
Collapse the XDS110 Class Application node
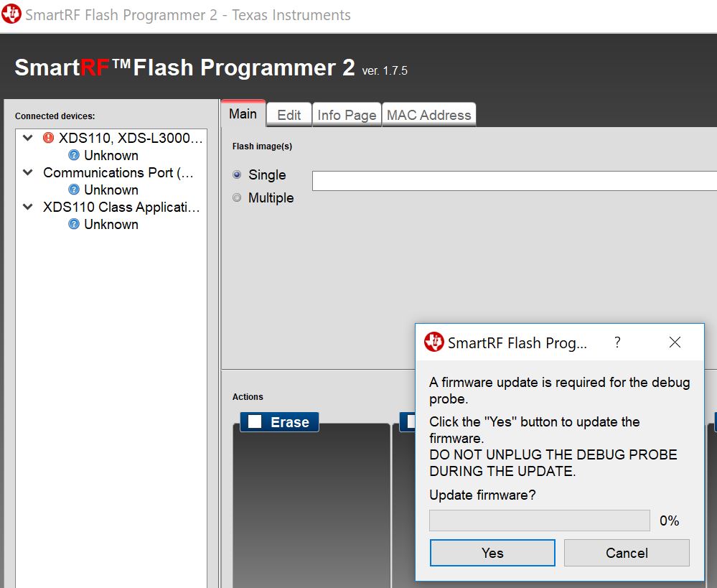[x=27, y=207]
